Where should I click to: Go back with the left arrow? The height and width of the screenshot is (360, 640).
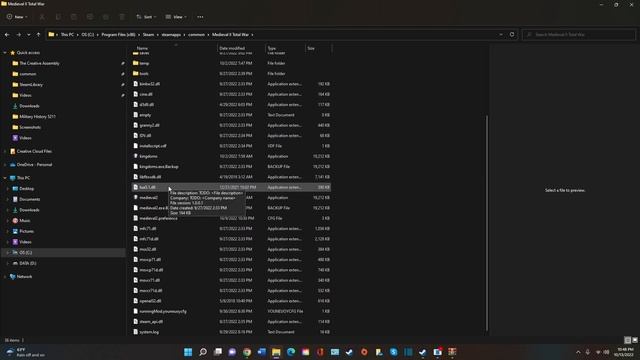click(x=7, y=35)
